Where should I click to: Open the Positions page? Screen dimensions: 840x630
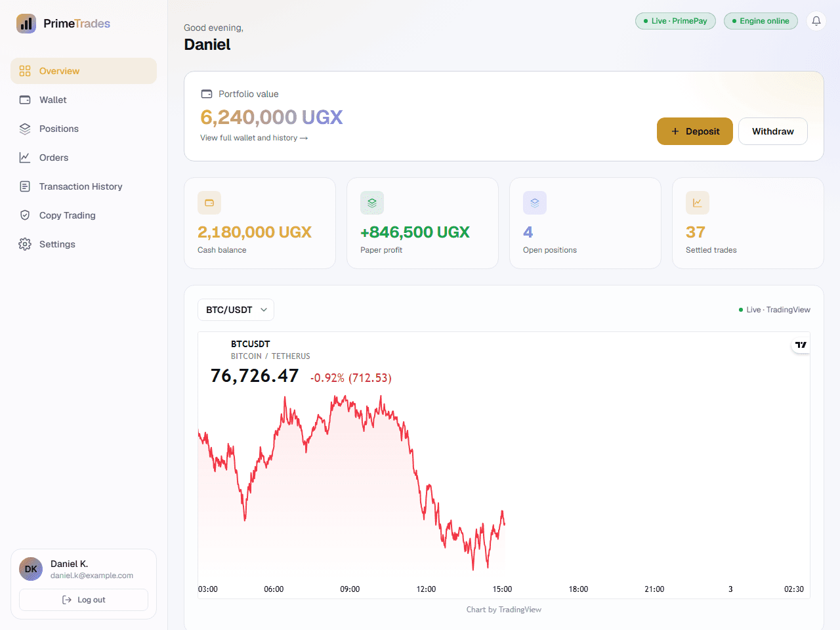click(x=83, y=129)
